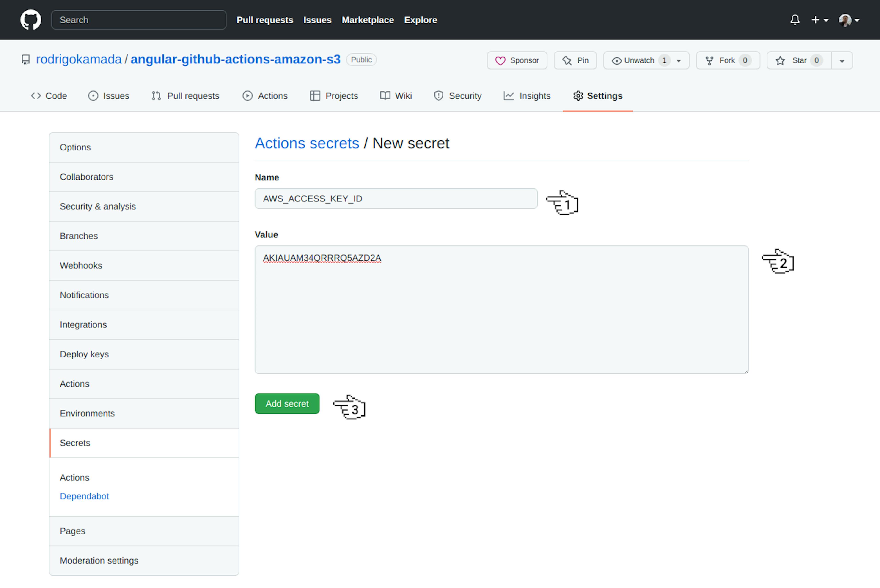Open Options in settings sidebar
Image resolution: width=880 pixels, height=588 pixels.
point(144,147)
